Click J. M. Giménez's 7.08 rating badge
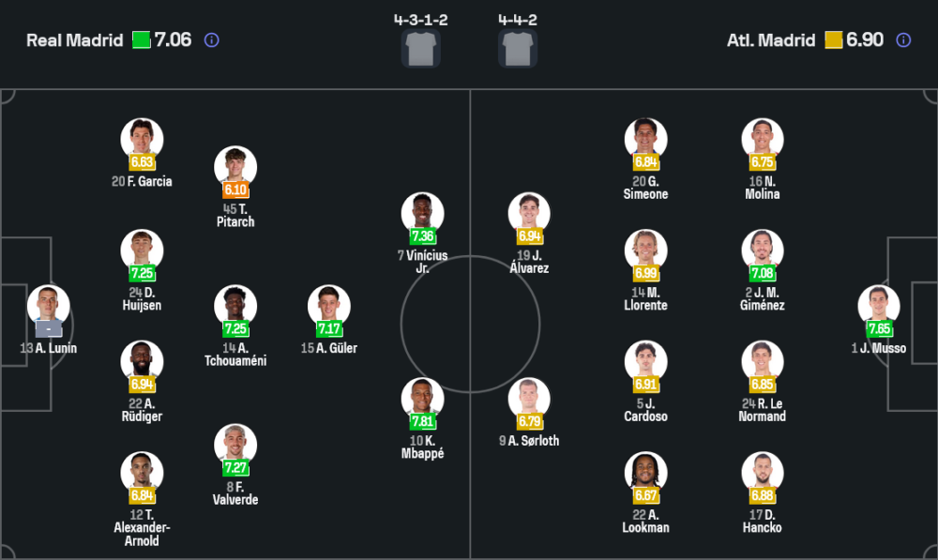Screen dimensions: 938x560 tap(763, 273)
